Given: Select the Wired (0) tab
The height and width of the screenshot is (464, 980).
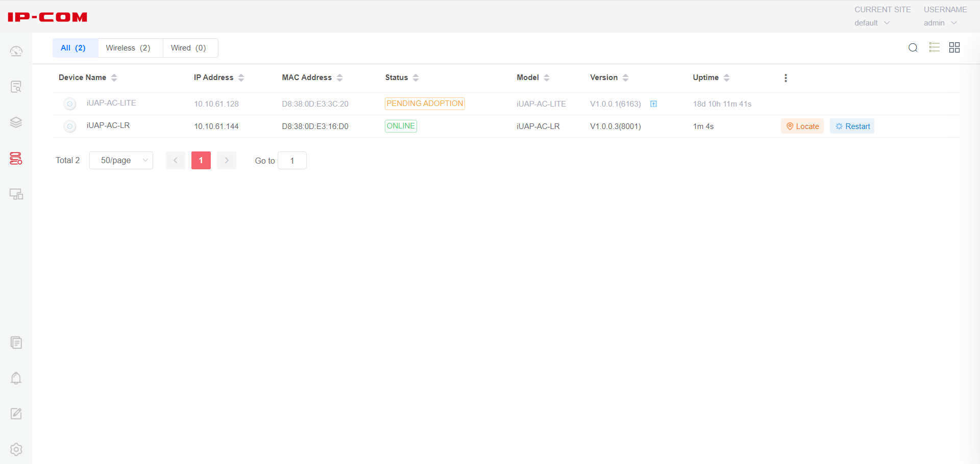Looking at the screenshot, I should click(190, 48).
